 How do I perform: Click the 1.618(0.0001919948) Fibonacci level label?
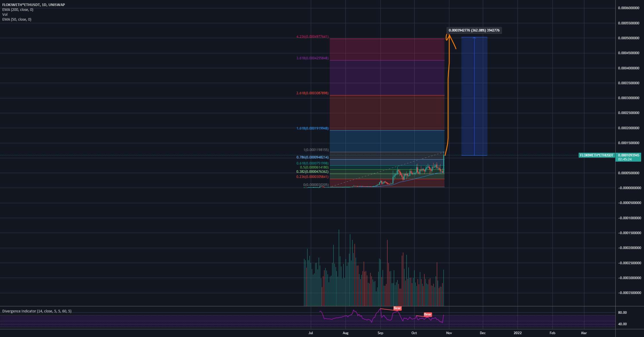pos(313,128)
